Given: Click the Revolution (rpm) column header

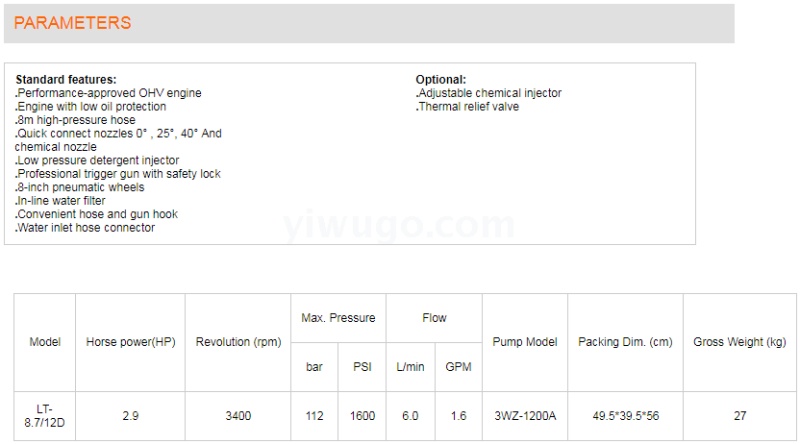Looking at the screenshot, I should click(x=238, y=342).
